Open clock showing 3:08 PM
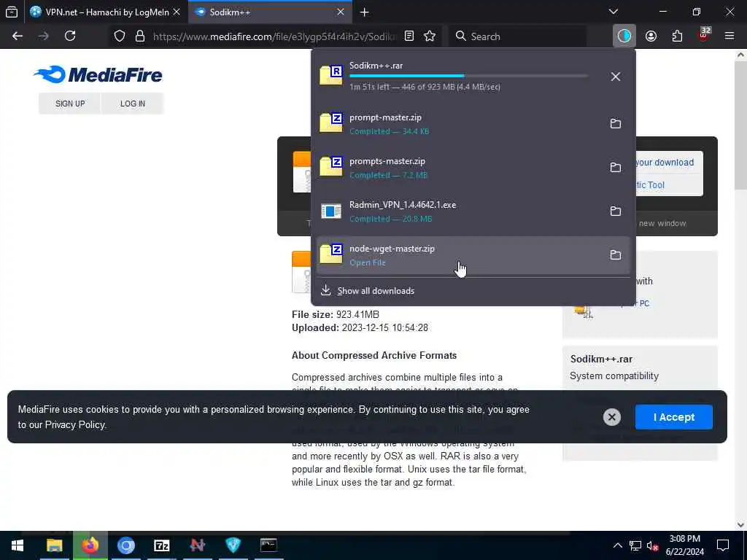Screen dimensions: 747x560 coord(684,545)
